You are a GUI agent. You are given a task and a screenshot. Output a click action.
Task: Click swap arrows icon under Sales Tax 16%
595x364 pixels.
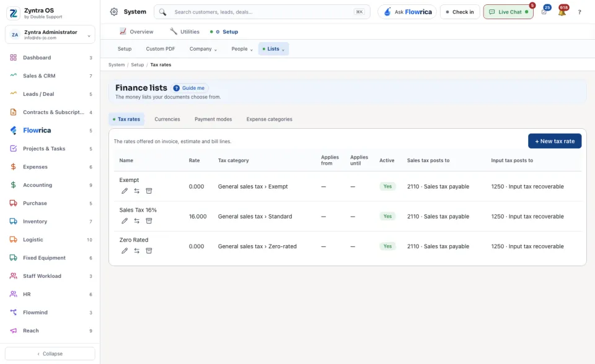coord(136,220)
